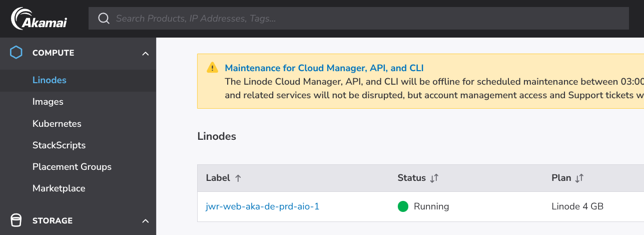Open Maintenance for Cloud Manager notice link
644x235 pixels.
tap(324, 68)
